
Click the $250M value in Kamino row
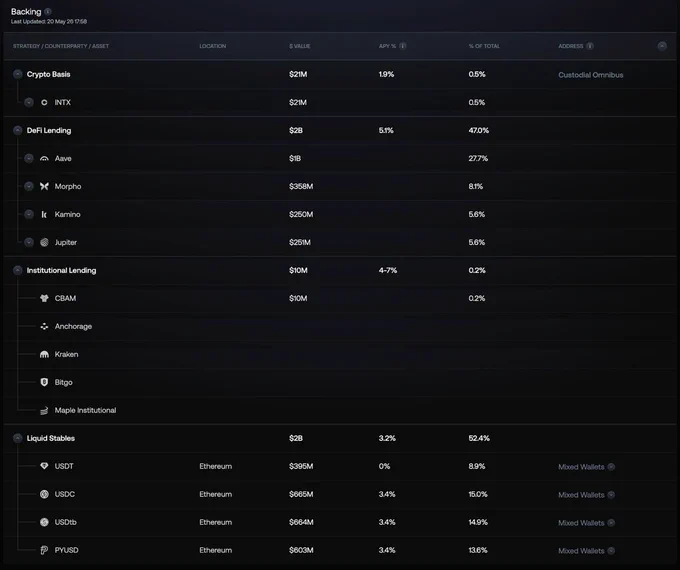[301, 214]
